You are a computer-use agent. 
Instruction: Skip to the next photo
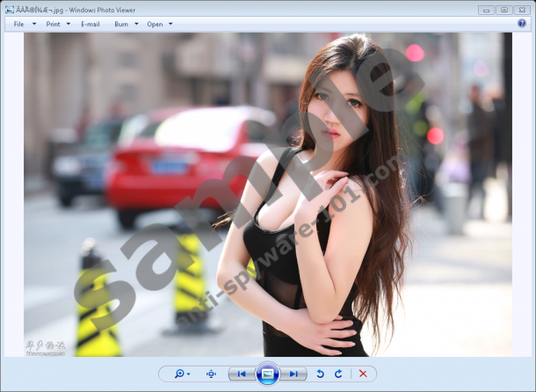[x=294, y=374]
